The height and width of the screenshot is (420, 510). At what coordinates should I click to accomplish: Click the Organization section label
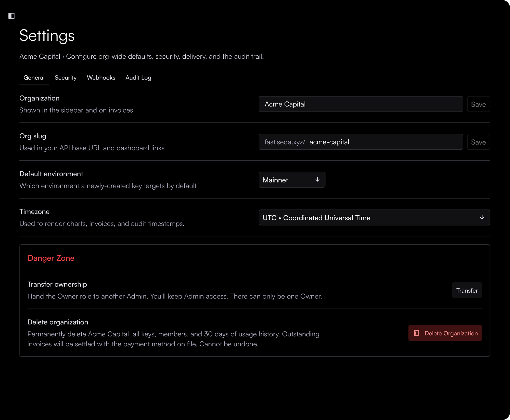(39, 98)
